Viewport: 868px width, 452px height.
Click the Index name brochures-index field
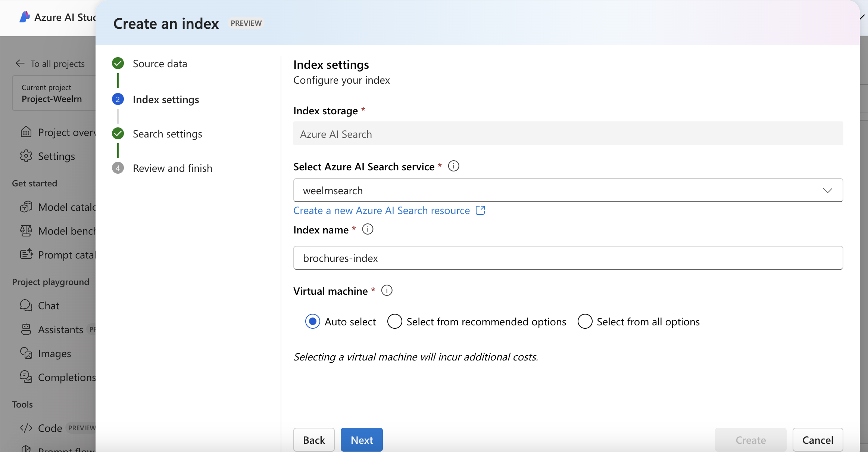click(568, 258)
